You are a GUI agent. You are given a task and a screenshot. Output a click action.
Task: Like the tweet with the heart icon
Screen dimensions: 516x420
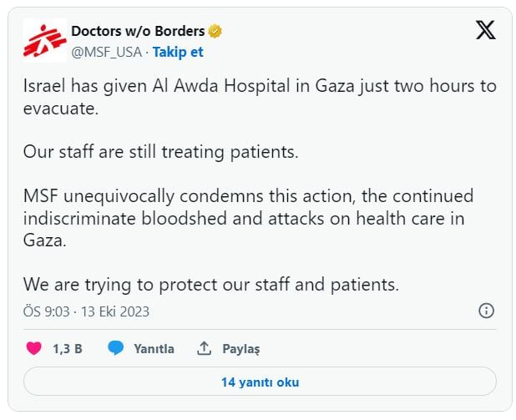pyautogui.click(x=33, y=348)
